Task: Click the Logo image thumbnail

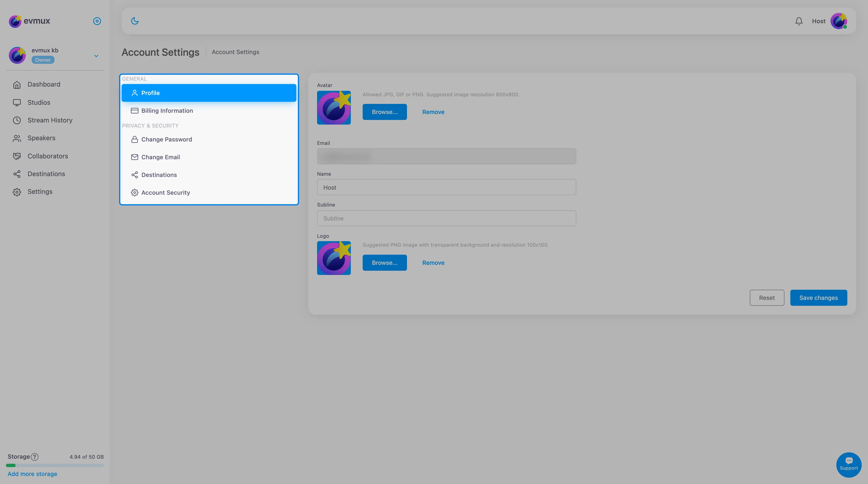Action: coord(334,258)
